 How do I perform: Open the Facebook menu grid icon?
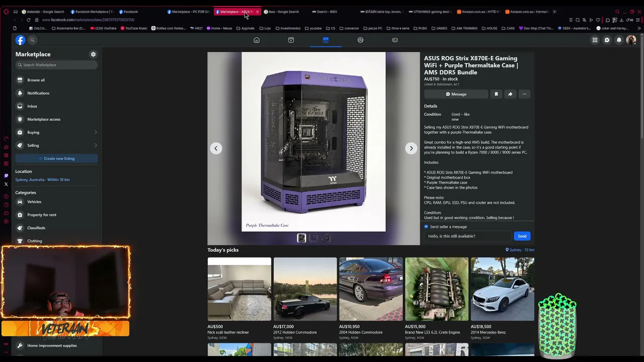pyautogui.click(x=595, y=40)
